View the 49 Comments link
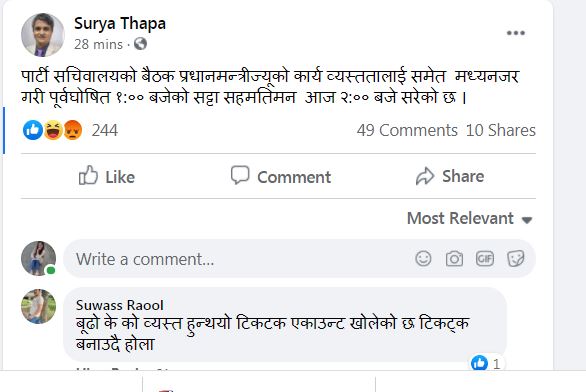The height and width of the screenshot is (392, 586). 407,130
